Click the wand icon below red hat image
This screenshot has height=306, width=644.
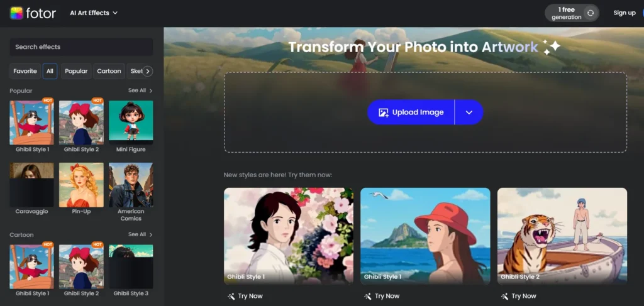point(367,296)
